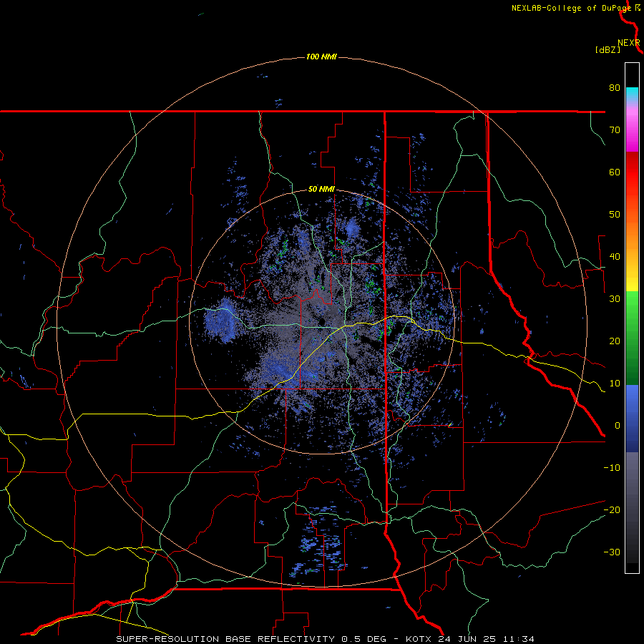Image resolution: width=644 pixels, height=644 pixels.
Task: Click the '-30' value on the dBZ scale
Action: [x=612, y=553]
